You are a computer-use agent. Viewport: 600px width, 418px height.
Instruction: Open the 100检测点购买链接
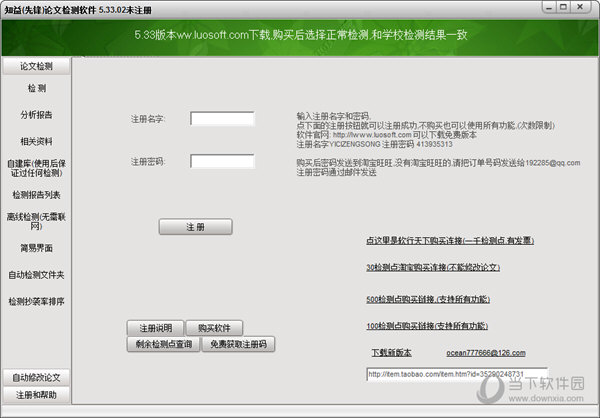click(x=427, y=326)
